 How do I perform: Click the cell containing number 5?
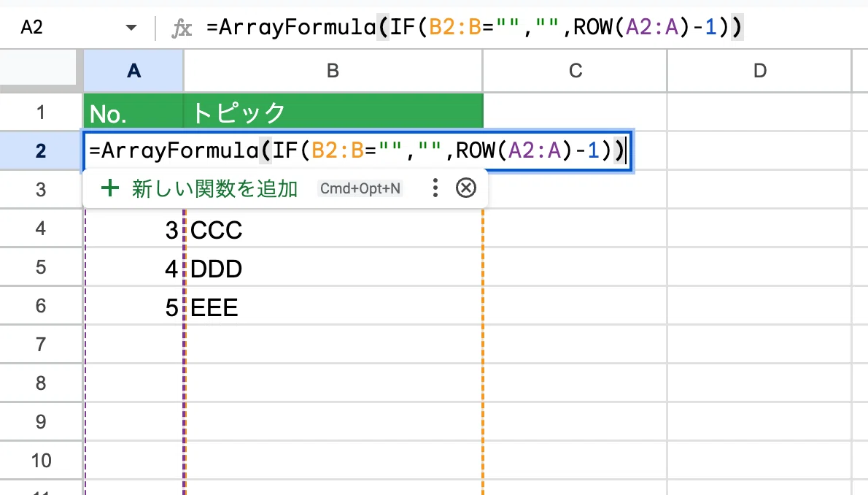133,307
